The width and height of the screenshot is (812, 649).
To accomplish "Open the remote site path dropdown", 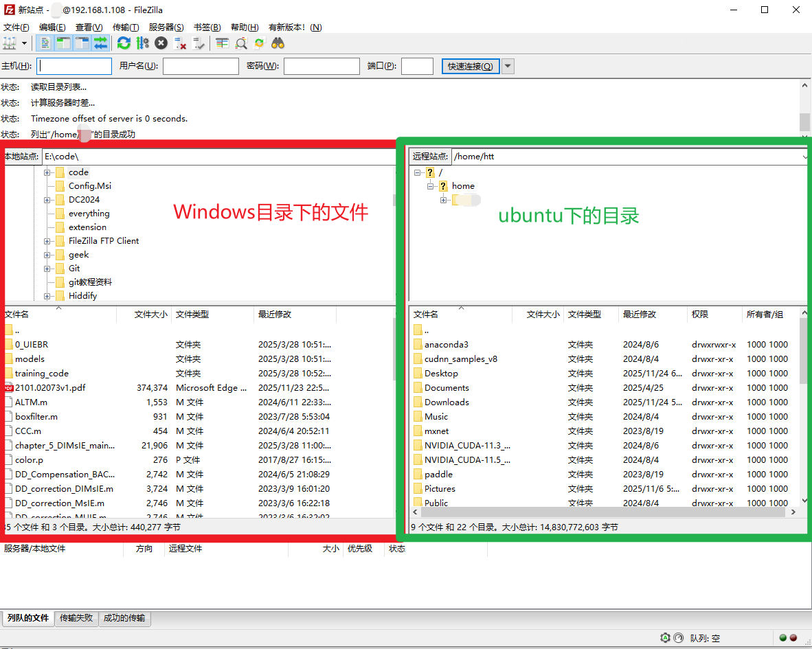I will 804,157.
